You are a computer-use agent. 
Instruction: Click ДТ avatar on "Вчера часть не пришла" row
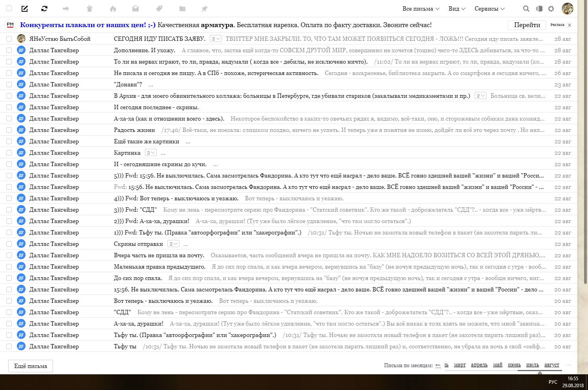(x=21, y=255)
